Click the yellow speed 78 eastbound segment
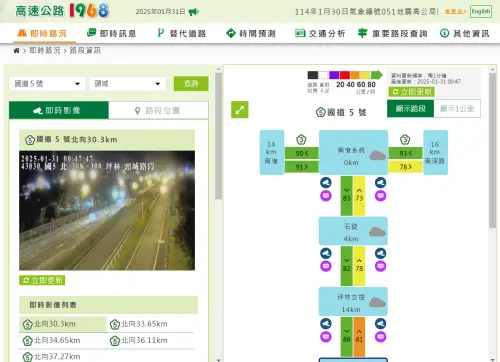The height and width of the screenshot is (362, 500). pos(405,167)
